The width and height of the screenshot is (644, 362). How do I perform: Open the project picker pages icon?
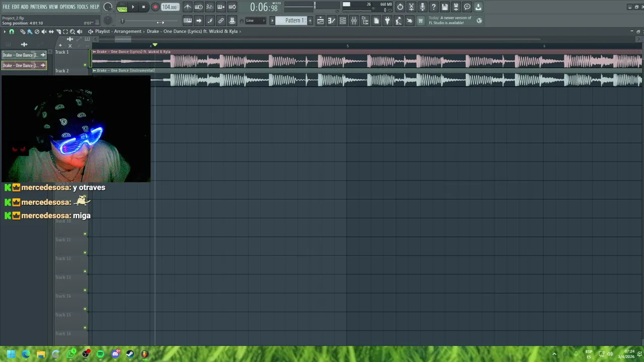(376, 21)
